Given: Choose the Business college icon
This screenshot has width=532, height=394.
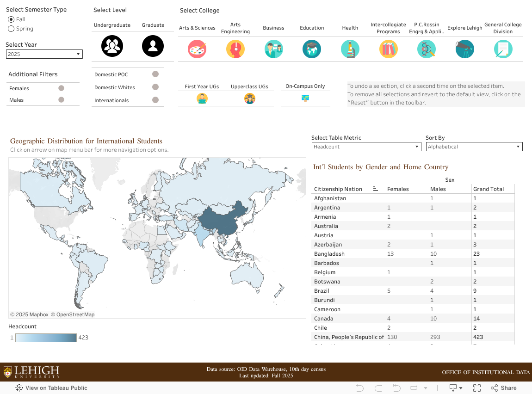Looking at the screenshot, I should [273, 49].
